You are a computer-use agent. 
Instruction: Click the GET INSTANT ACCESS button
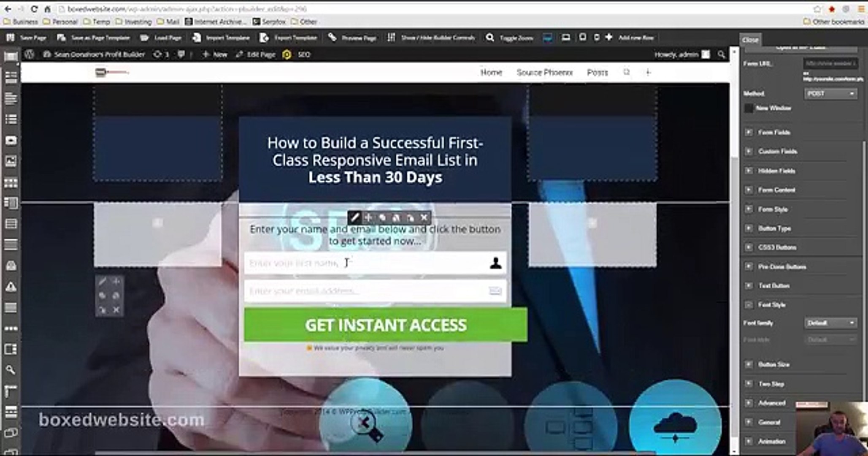click(385, 325)
